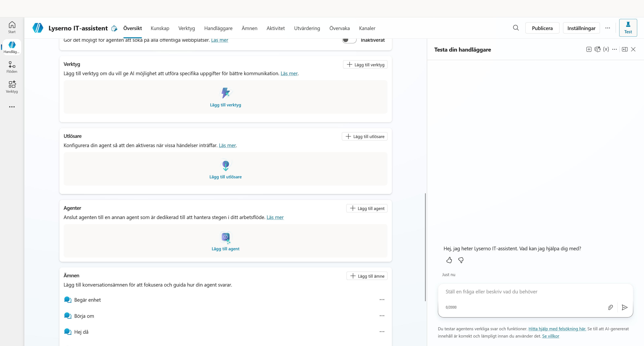Switch to the Kunskap tab

pos(160,28)
